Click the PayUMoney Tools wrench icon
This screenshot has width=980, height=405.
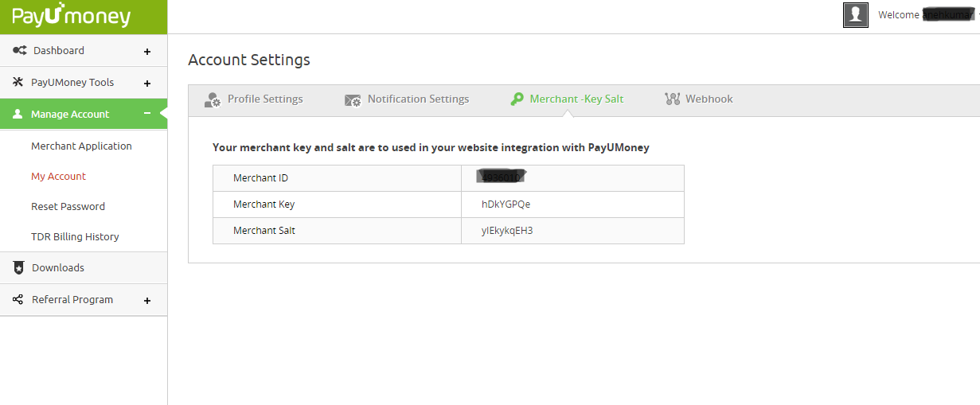18,82
